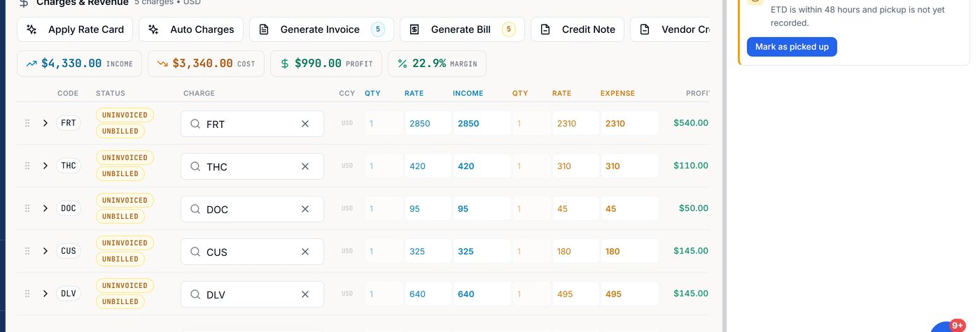Click the 22.9% margin summary chip
Image resolution: width=980 pixels, height=332 pixels.
tap(437, 64)
